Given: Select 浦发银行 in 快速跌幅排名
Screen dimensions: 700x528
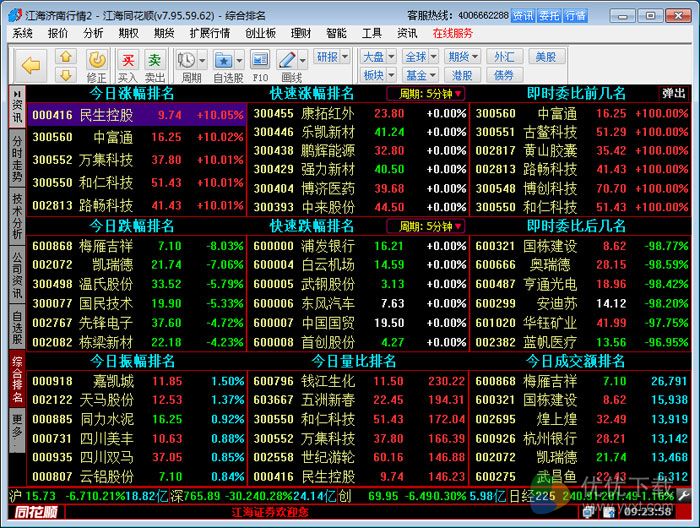Looking at the screenshot, I should [x=358, y=246].
